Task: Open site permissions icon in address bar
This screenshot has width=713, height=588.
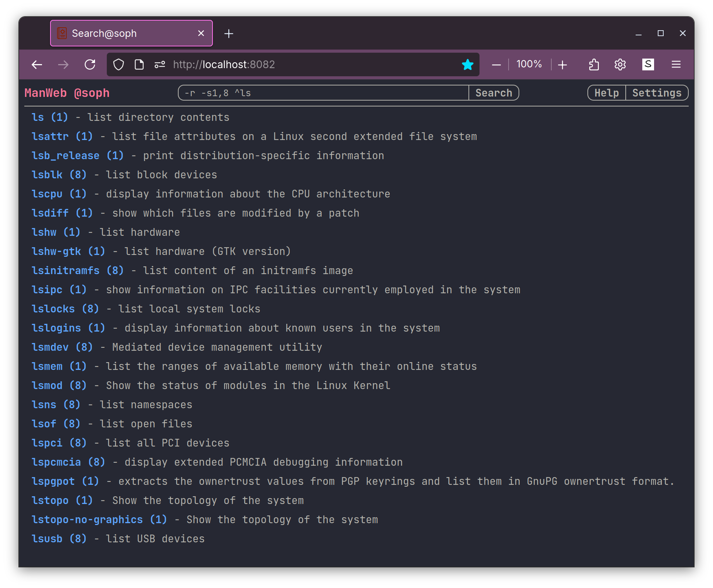Action: [x=160, y=65]
